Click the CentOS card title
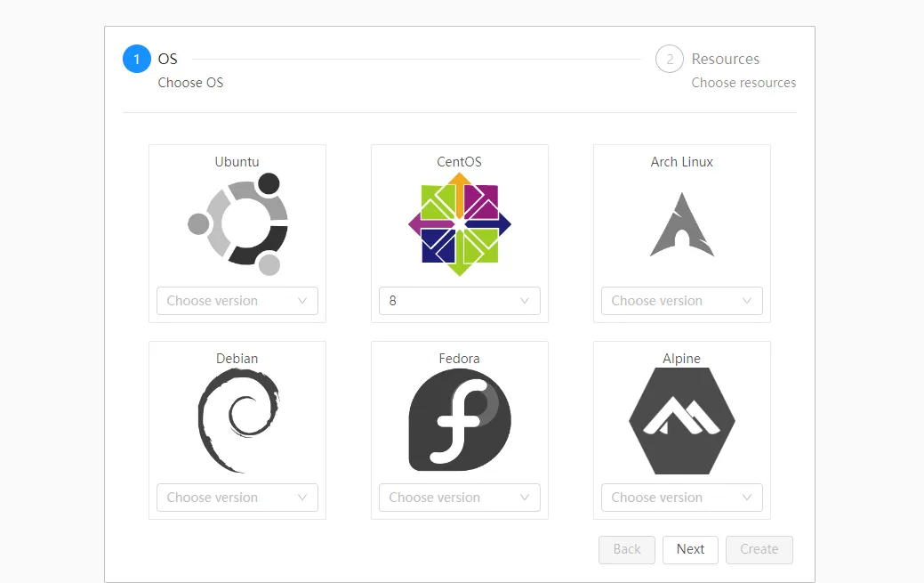Image resolution: width=924 pixels, height=583 pixels. tap(459, 162)
